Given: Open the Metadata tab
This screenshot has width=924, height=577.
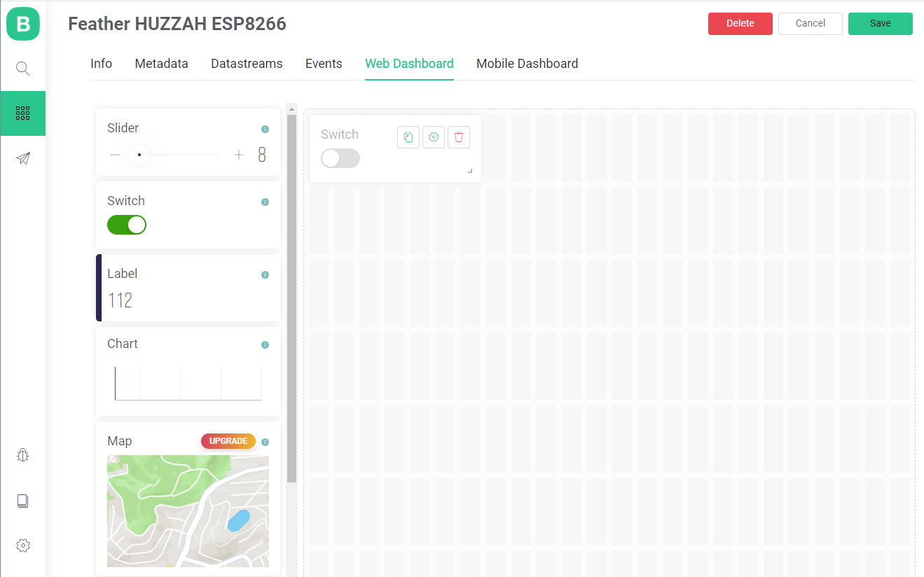Looking at the screenshot, I should 162,64.
